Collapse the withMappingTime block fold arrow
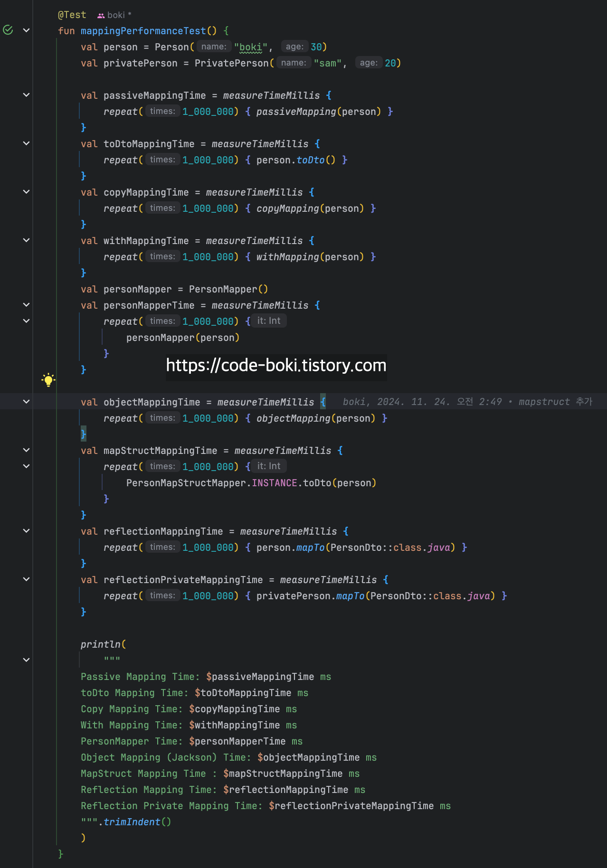Viewport: 607px width, 868px height. coord(27,240)
